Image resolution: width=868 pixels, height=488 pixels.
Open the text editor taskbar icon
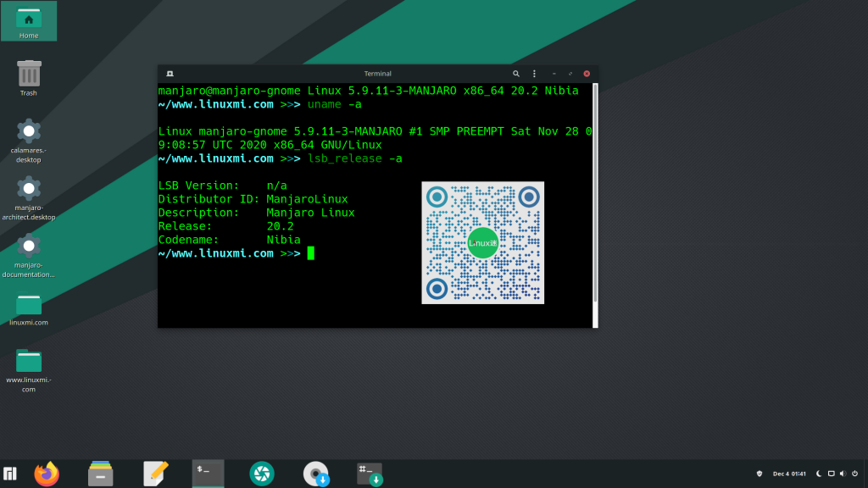click(x=154, y=474)
